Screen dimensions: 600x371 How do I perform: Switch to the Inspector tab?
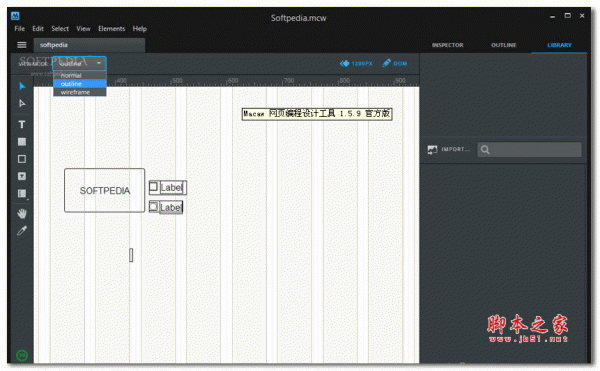coord(448,45)
